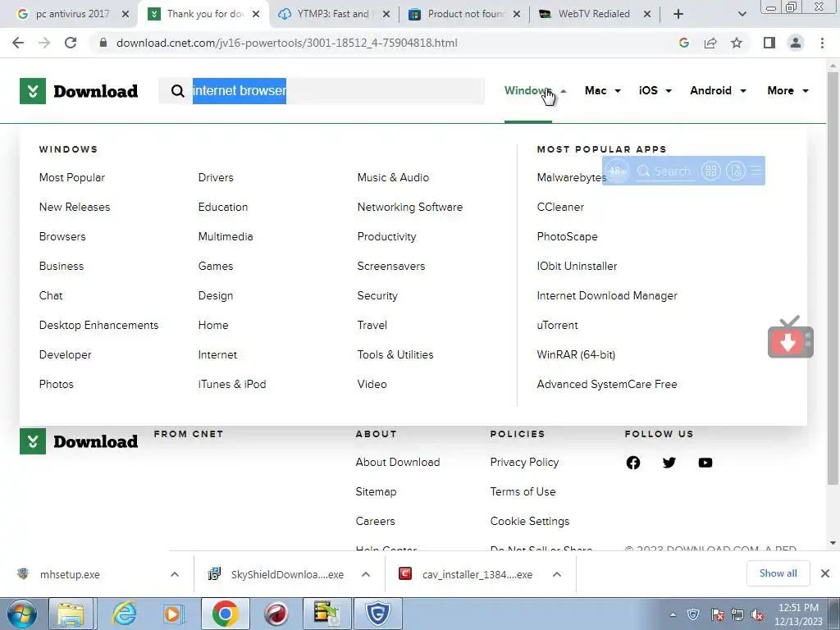Open the Malwarebytes popular app link
The width and height of the screenshot is (840, 630).
572,177
